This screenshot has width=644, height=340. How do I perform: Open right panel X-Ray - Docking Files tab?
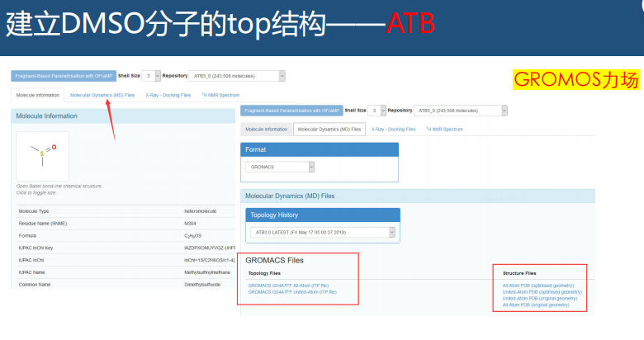click(394, 130)
